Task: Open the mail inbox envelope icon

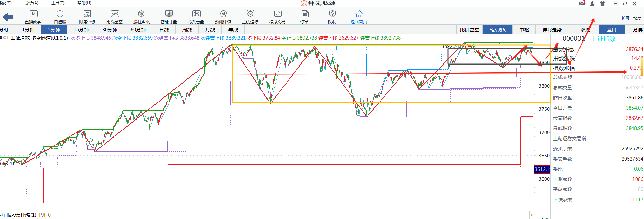Action: pos(582,3)
